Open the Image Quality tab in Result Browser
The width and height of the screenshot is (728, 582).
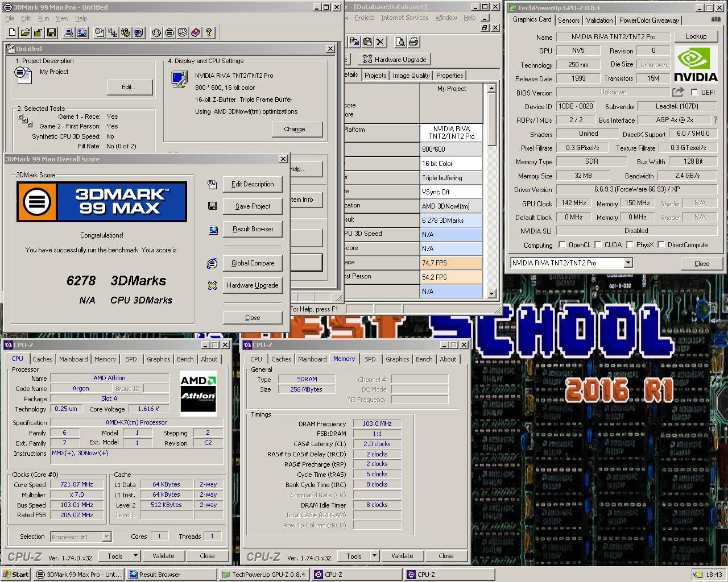tap(411, 76)
